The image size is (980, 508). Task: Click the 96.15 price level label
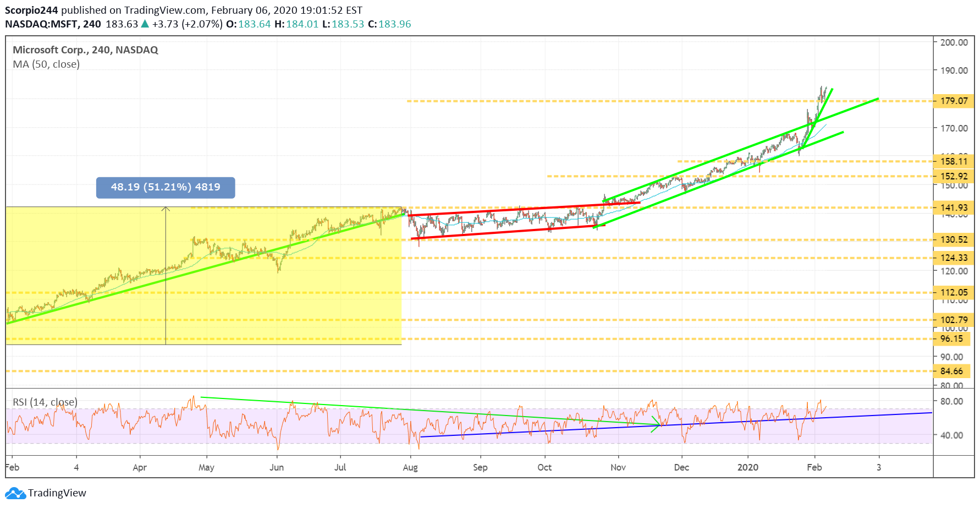[x=952, y=338]
